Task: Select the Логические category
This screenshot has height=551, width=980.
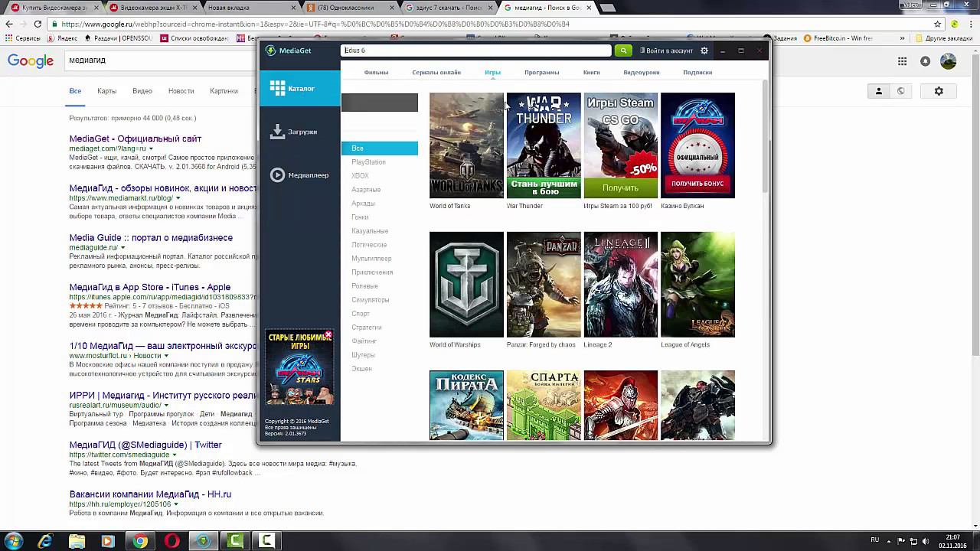Action: 369,245
